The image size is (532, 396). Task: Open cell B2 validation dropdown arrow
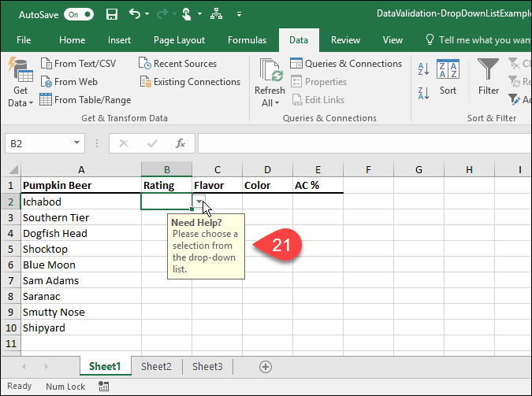click(199, 202)
